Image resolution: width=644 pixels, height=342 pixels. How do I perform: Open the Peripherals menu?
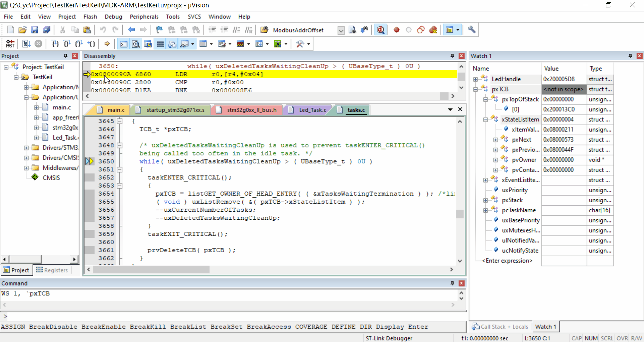point(144,16)
